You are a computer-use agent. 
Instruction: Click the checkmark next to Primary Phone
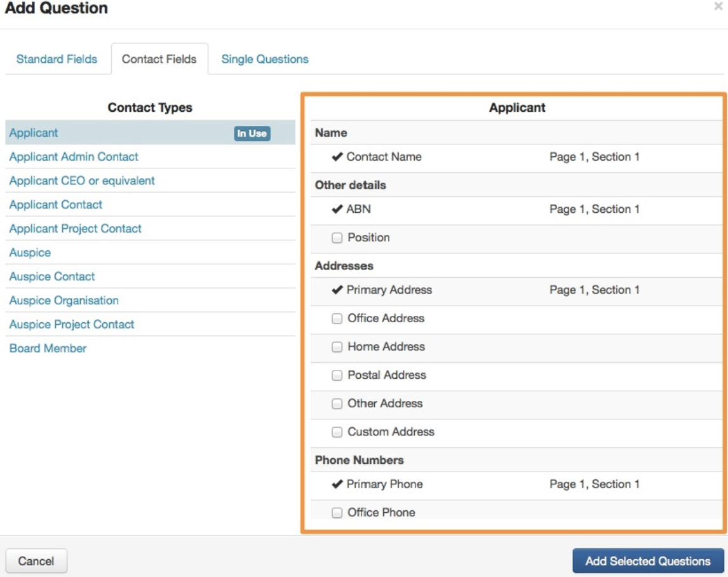(x=337, y=484)
